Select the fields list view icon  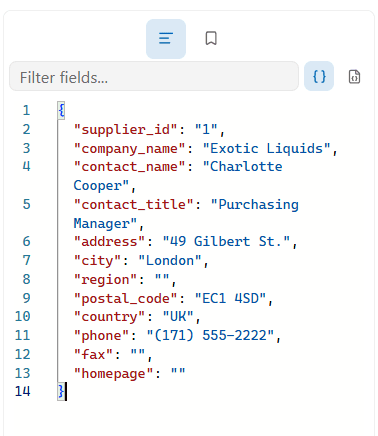(166, 39)
